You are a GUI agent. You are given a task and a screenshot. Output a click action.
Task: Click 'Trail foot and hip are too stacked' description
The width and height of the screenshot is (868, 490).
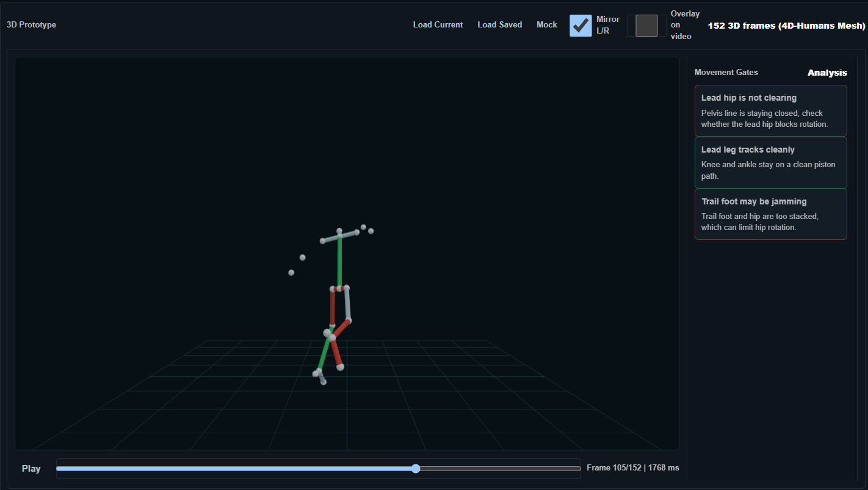(x=760, y=222)
